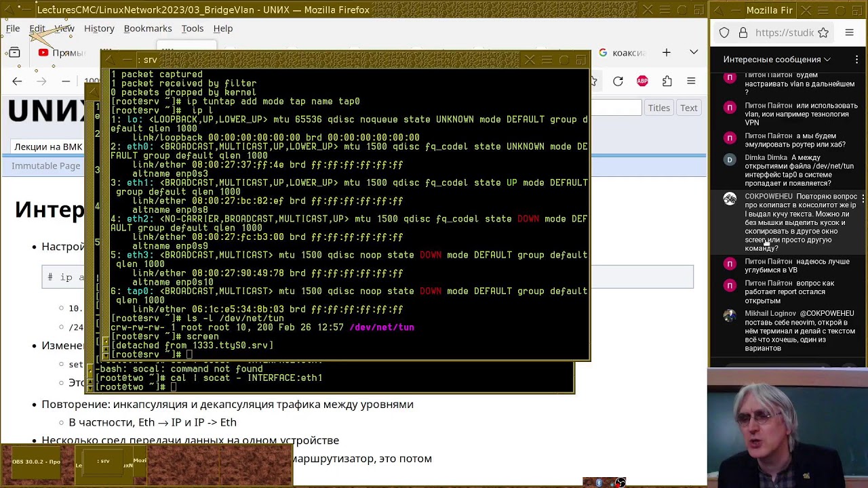
Task: Click the Titles search button
Action: [658, 108]
